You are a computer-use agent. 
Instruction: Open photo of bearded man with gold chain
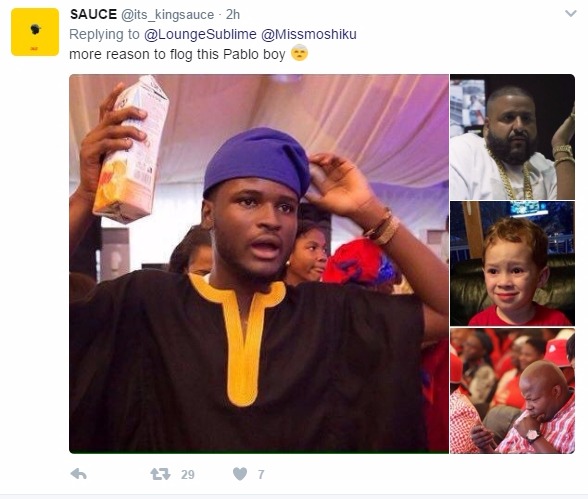(x=512, y=137)
